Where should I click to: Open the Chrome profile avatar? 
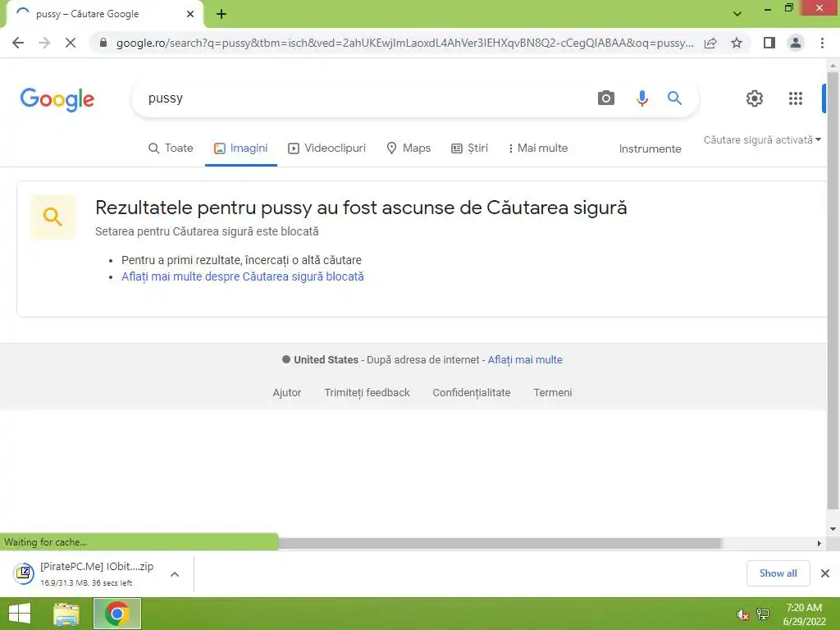[x=796, y=43]
